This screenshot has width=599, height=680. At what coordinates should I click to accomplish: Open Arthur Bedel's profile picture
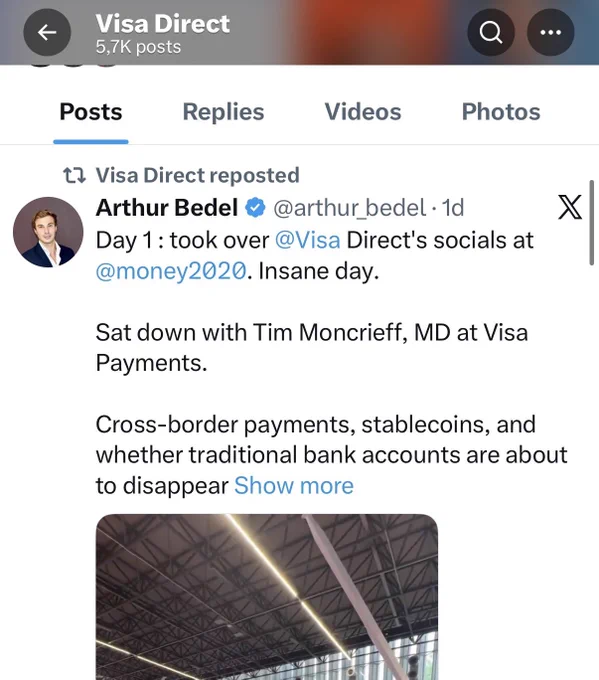tap(48, 232)
